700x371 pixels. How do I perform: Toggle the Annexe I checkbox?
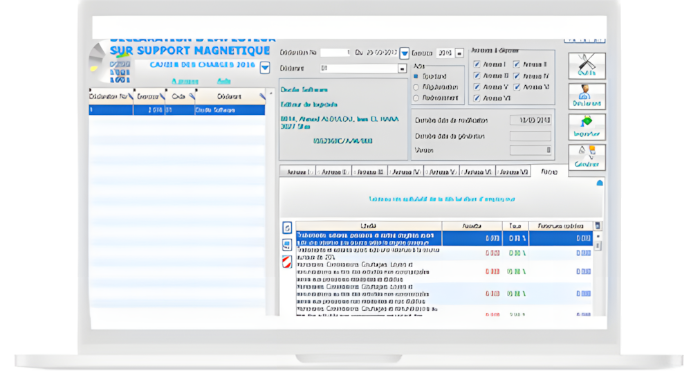[x=476, y=64]
